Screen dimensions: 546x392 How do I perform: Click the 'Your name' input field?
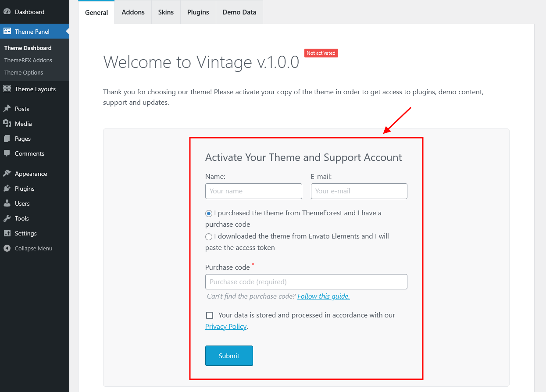coord(253,191)
